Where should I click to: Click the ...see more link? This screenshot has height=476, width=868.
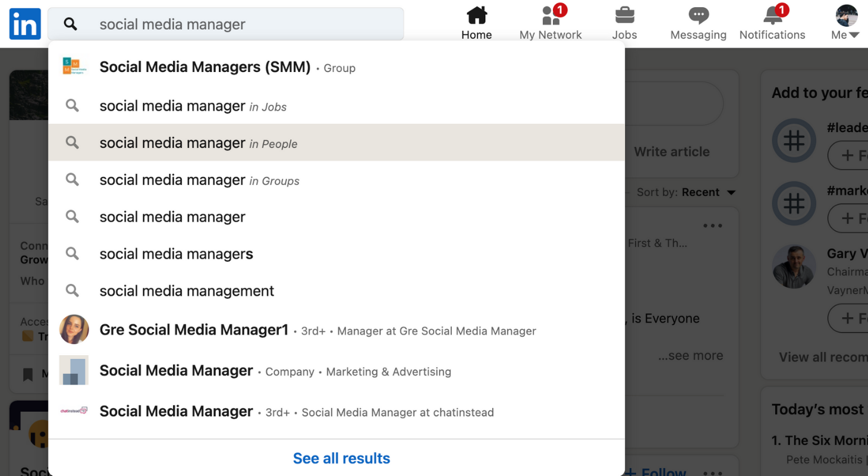[x=691, y=356]
